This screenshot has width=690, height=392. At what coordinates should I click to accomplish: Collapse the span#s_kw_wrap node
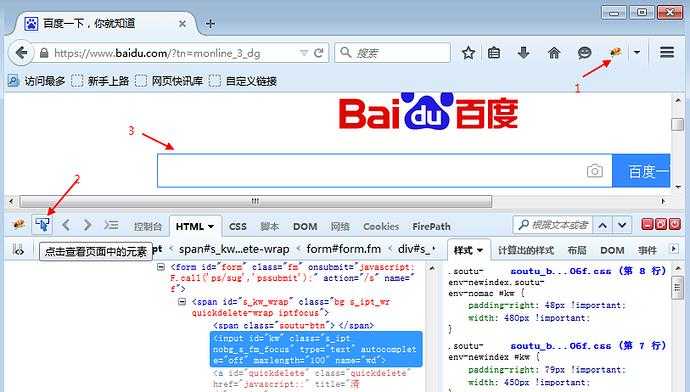[182, 302]
